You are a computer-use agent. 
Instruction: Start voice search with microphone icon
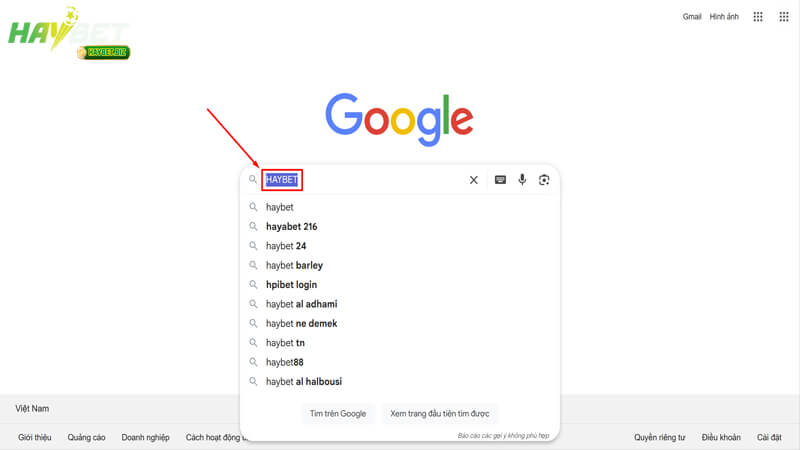click(522, 180)
